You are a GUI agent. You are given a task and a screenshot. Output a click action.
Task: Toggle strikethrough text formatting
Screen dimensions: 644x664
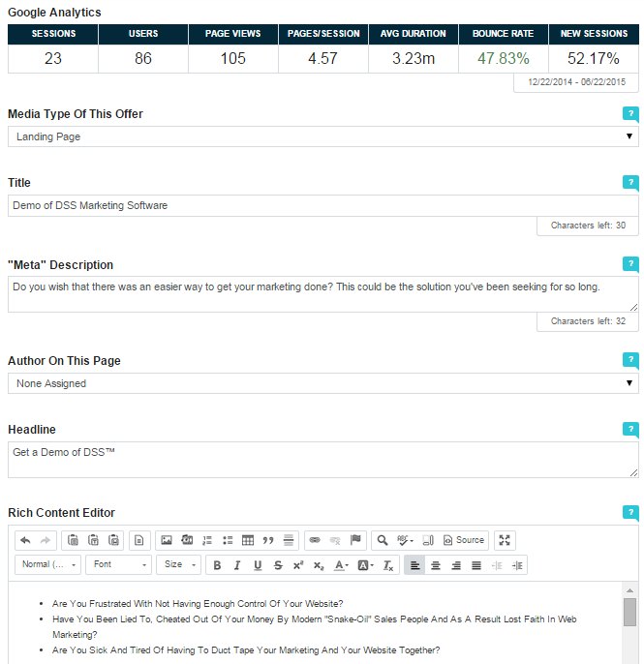point(278,565)
